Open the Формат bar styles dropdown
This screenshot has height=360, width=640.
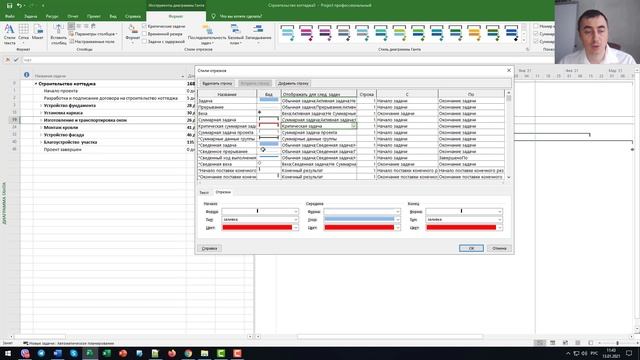click(x=133, y=33)
